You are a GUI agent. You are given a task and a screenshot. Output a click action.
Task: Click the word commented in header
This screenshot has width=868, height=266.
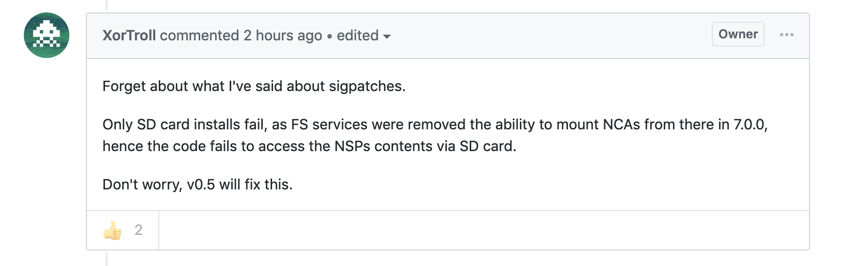199,35
